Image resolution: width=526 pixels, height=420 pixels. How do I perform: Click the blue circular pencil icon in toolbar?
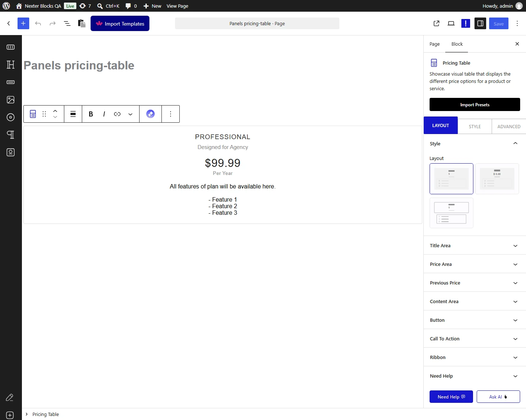(x=150, y=114)
